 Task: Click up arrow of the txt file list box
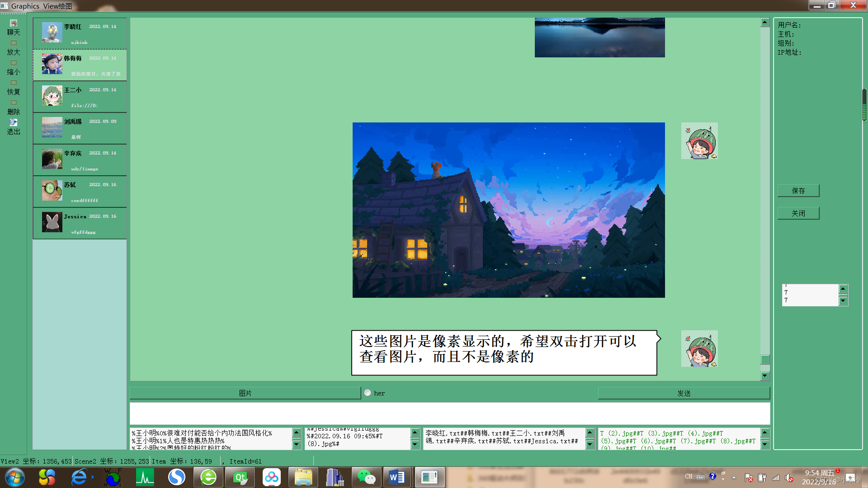(590, 432)
